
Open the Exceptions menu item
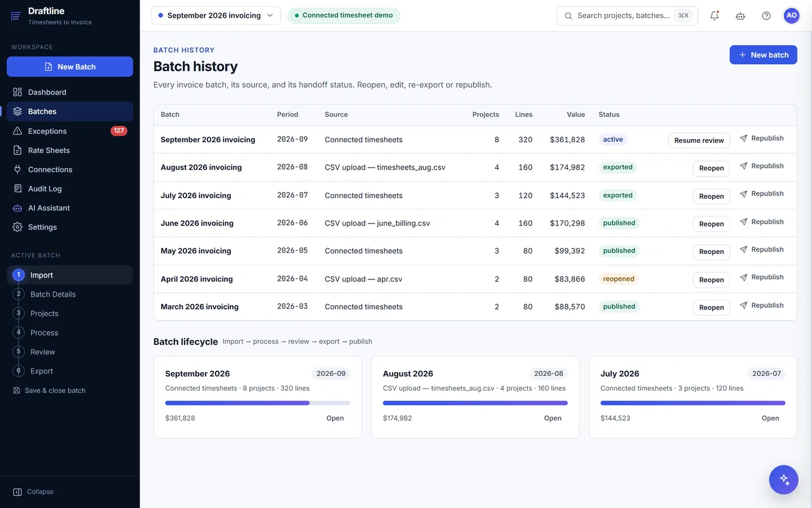click(70, 131)
